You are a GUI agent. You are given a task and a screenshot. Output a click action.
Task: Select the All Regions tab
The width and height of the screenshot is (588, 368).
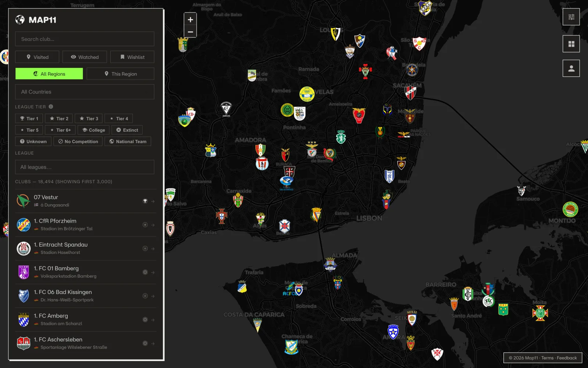[x=49, y=74]
